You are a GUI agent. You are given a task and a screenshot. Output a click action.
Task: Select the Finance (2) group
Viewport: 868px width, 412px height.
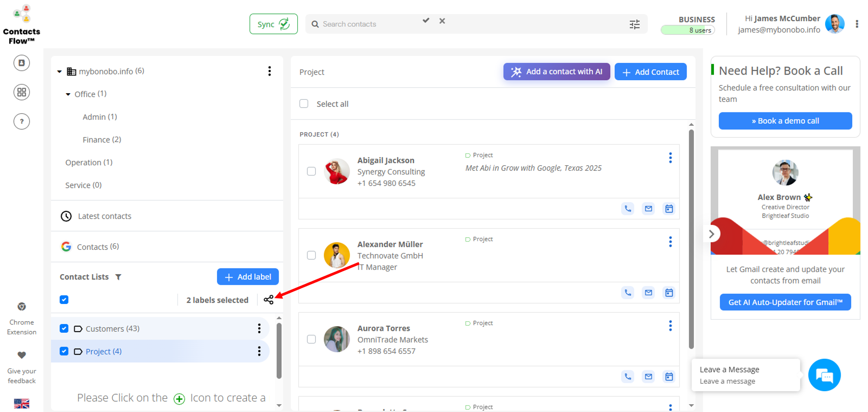[x=102, y=140]
